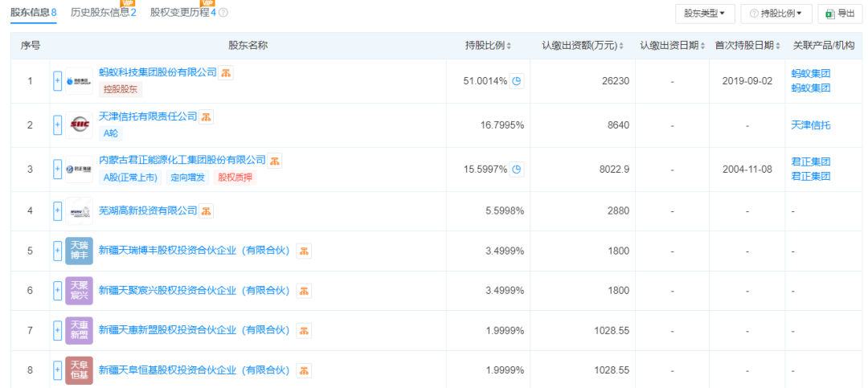Open the 天津信托 related product link

pyautogui.click(x=811, y=125)
